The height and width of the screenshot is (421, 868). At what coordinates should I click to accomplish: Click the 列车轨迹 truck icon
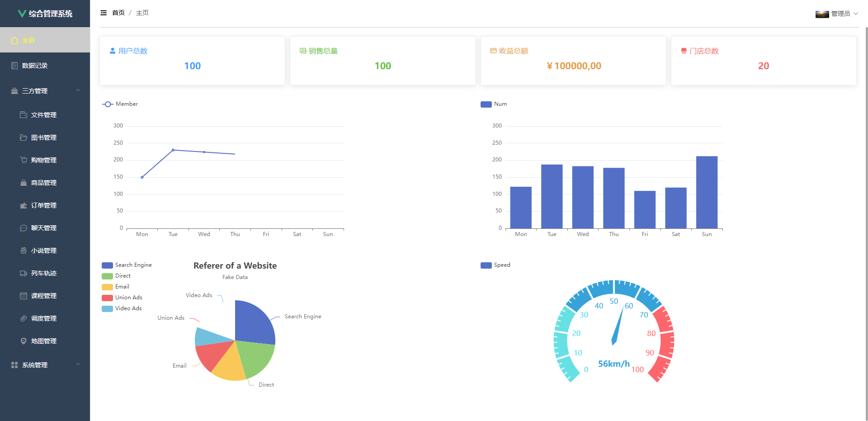24,273
